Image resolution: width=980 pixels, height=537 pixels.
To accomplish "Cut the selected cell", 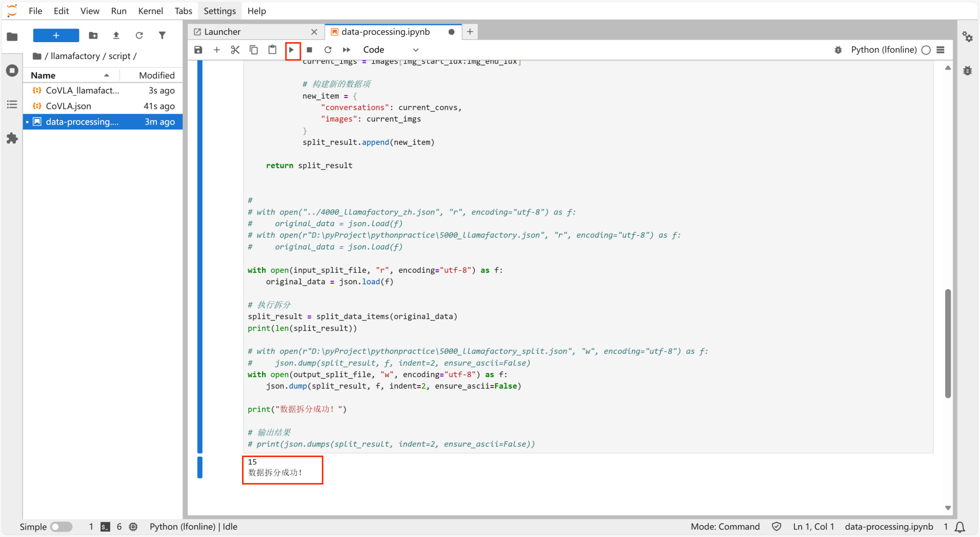I will pyautogui.click(x=235, y=49).
